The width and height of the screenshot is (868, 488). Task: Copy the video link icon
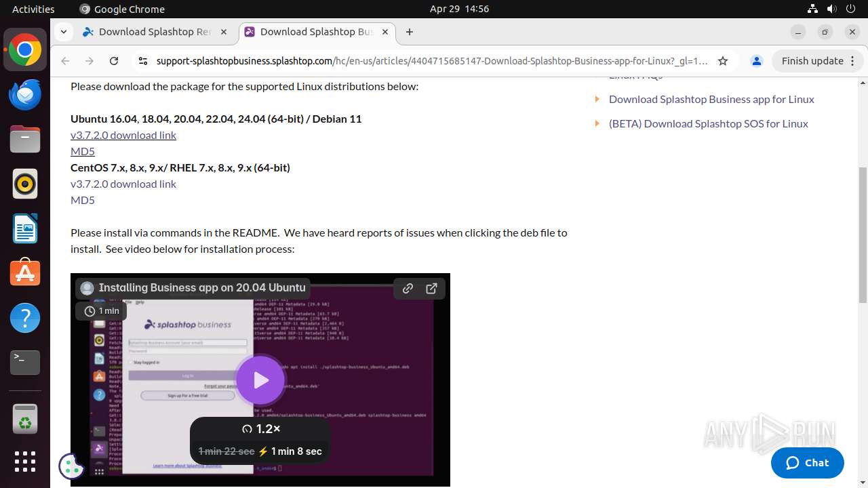coord(408,288)
